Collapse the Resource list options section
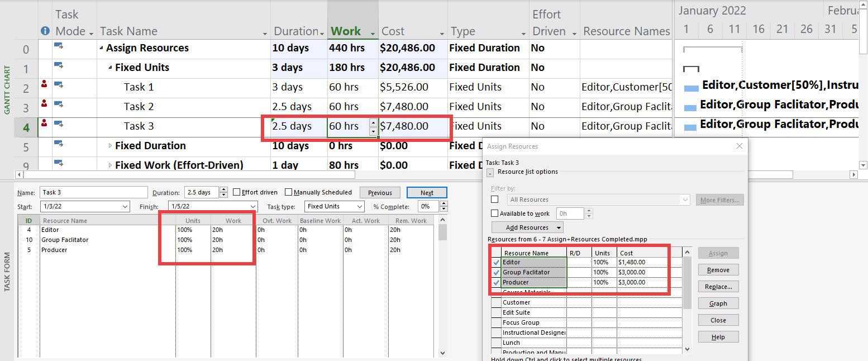Viewport: 868px width, 361px height. click(x=490, y=173)
